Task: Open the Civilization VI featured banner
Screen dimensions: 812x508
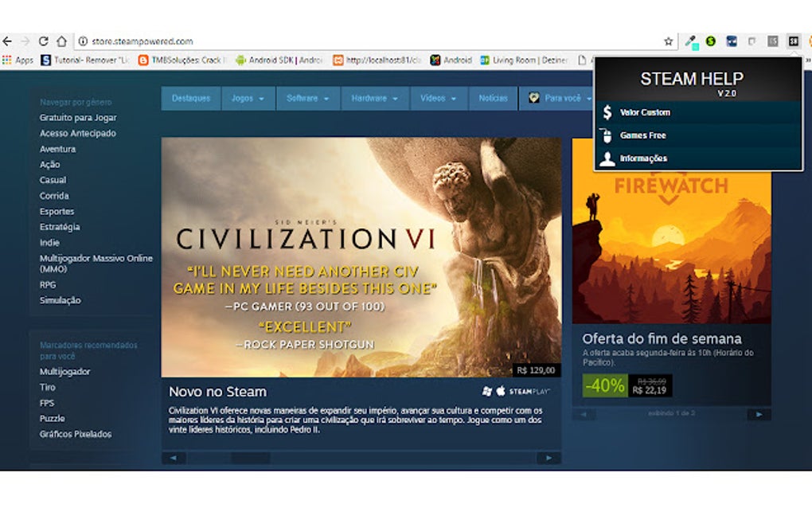Action: pos(361,257)
